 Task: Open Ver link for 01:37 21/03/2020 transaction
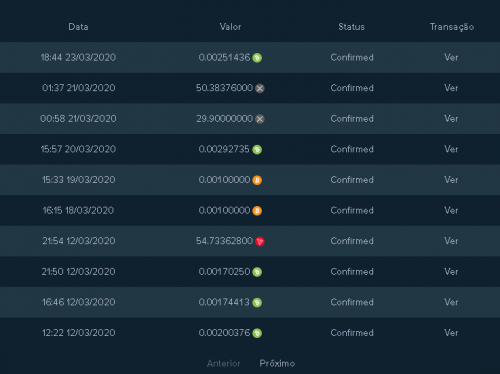click(x=451, y=88)
